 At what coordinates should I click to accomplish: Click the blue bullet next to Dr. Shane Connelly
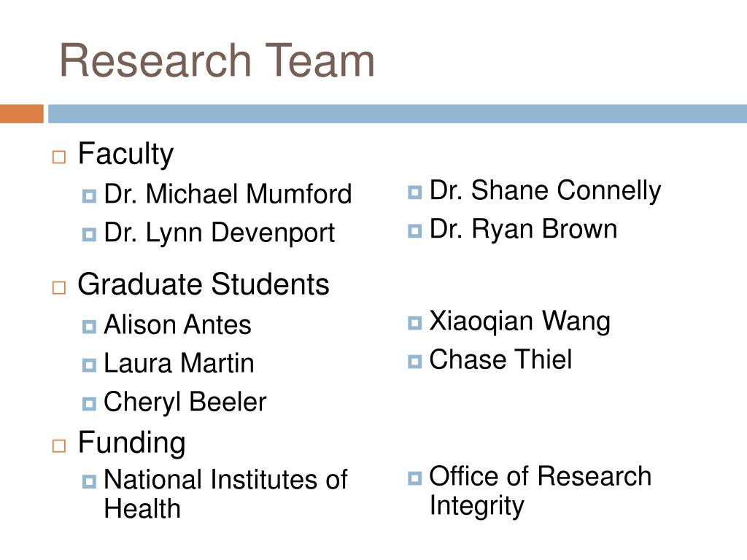coord(414,192)
